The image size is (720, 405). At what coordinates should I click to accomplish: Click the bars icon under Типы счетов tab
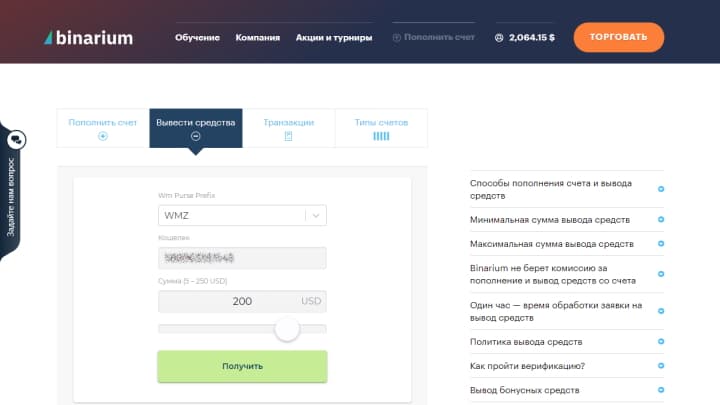(x=381, y=136)
